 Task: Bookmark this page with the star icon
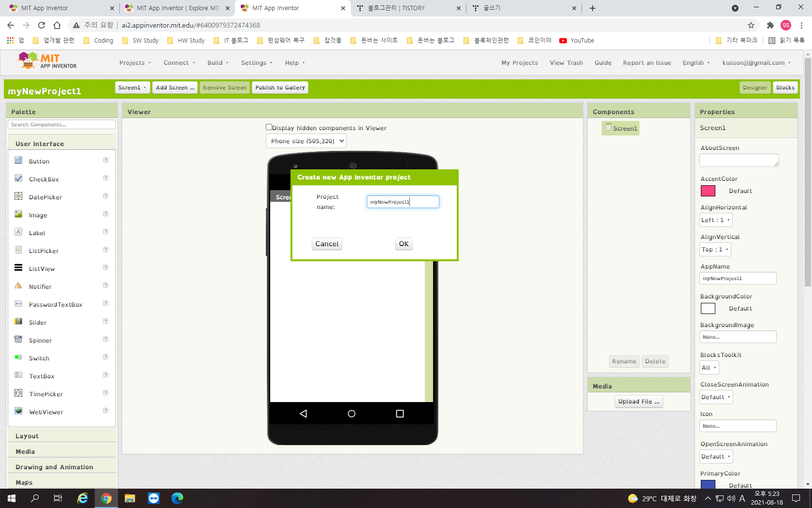pyautogui.click(x=751, y=25)
